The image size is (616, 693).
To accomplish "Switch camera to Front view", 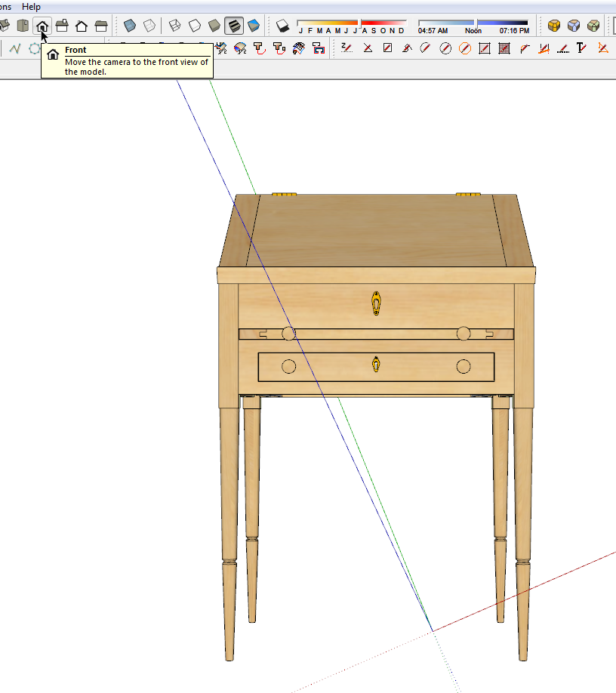I will (42, 26).
